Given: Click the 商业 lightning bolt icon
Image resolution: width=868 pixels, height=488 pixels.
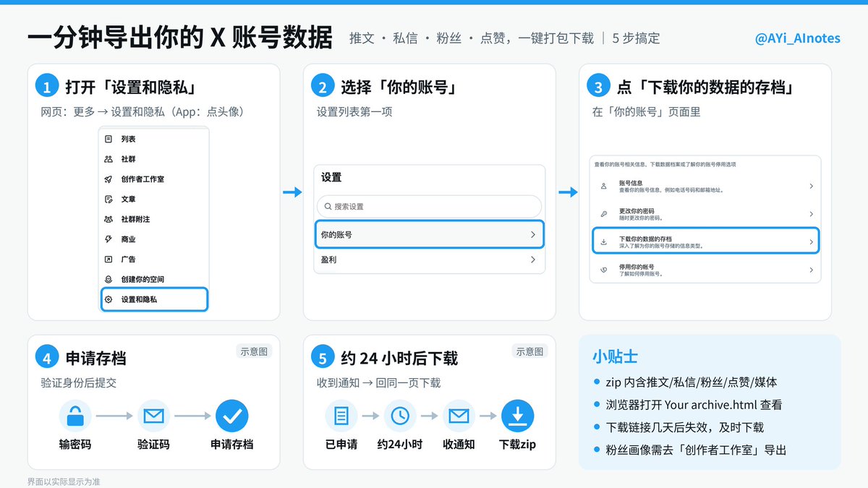Looking at the screenshot, I should 109,239.
